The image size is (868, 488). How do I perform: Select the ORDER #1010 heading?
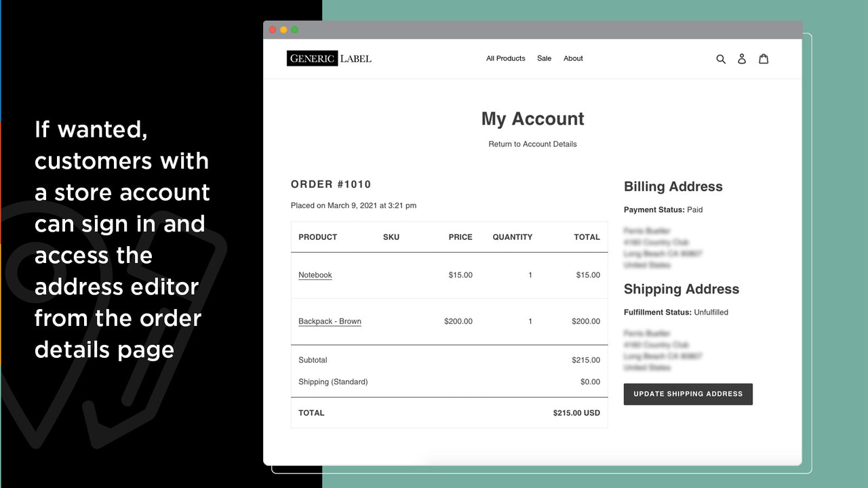330,184
